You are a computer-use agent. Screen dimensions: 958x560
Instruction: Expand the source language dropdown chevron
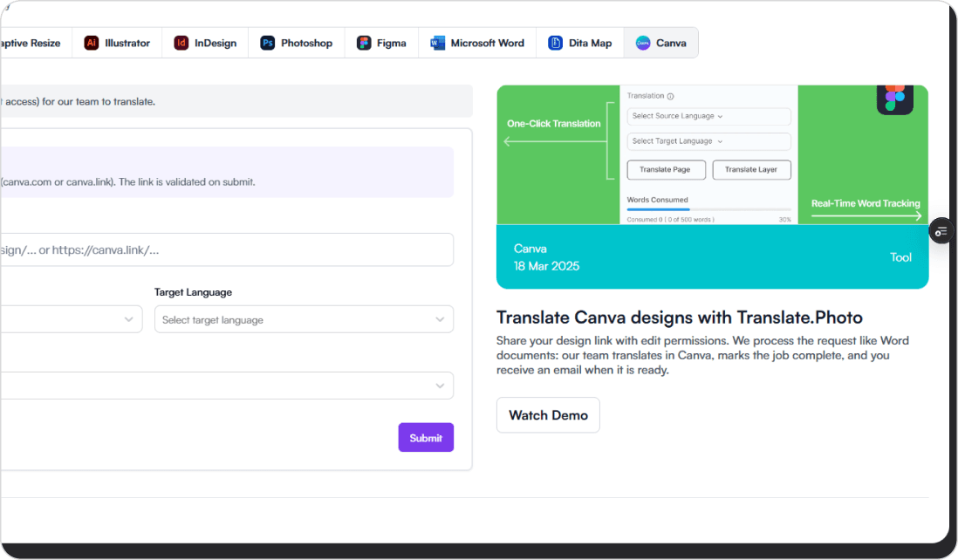tap(128, 319)
